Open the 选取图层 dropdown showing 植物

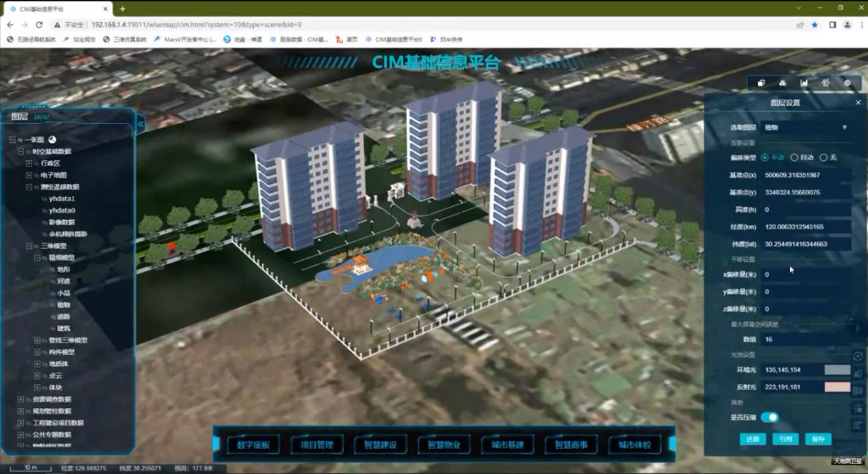click(805, 127)
